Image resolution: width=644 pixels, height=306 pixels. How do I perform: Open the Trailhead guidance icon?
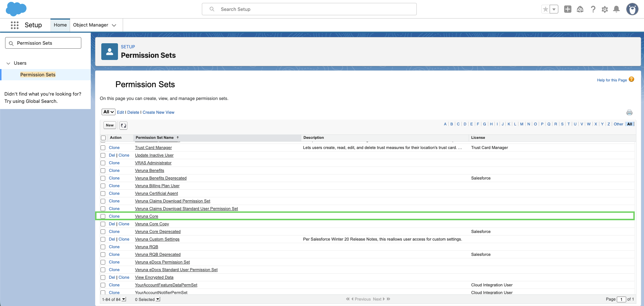(x=580, y=9)
